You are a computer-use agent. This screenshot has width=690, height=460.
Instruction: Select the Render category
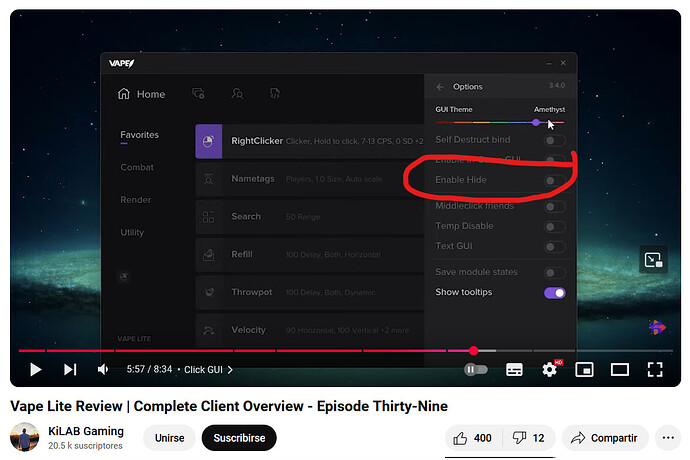click(136, 200)
